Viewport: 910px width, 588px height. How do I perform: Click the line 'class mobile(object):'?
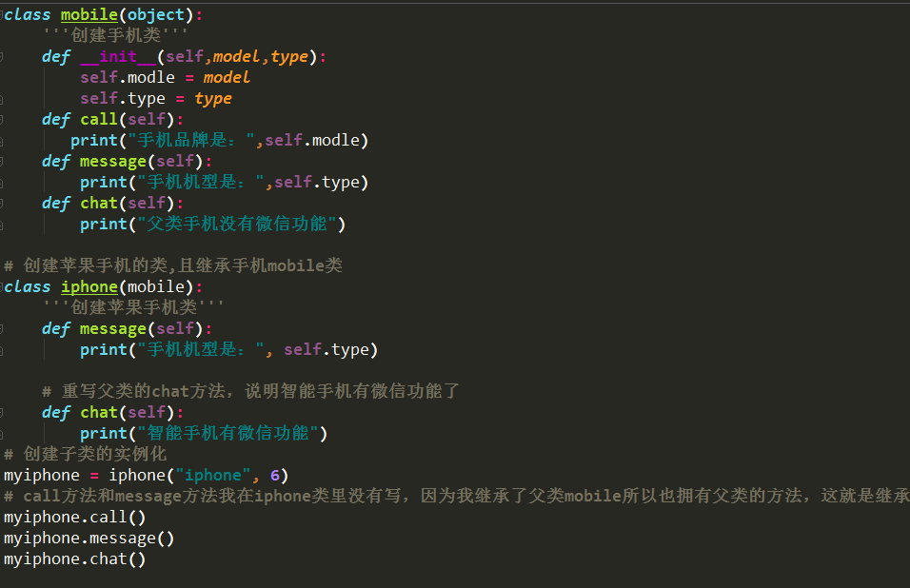[104, 14]
